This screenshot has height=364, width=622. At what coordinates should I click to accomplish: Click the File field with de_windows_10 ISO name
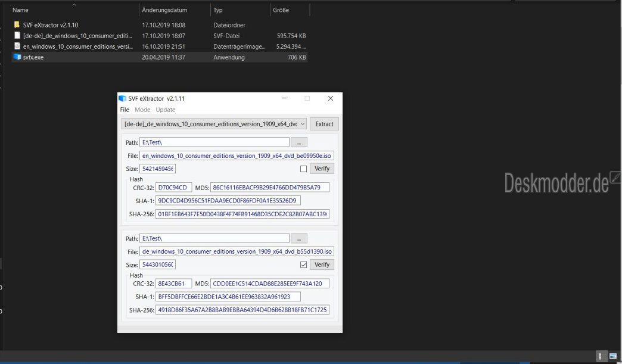pyautogui.click(x=237, y=252)
